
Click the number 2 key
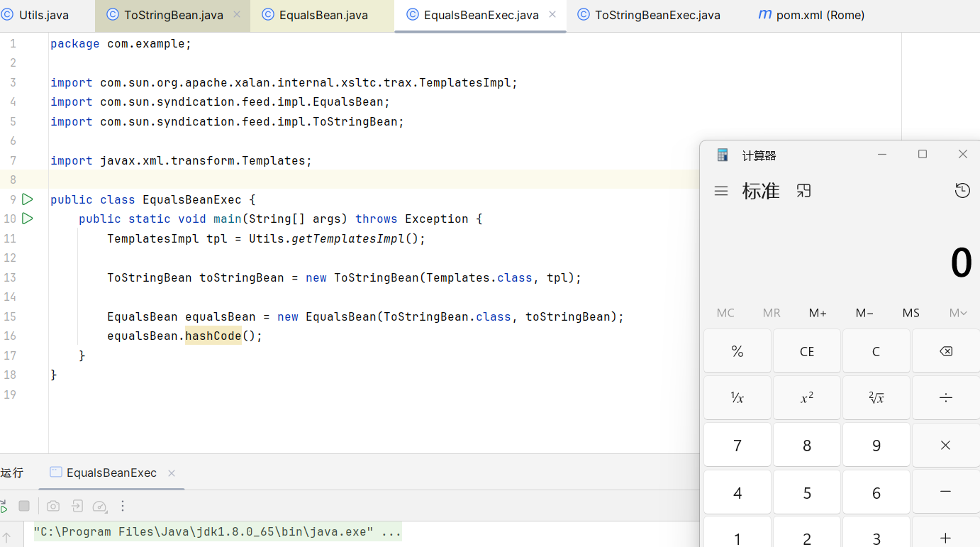pos(807,534)
